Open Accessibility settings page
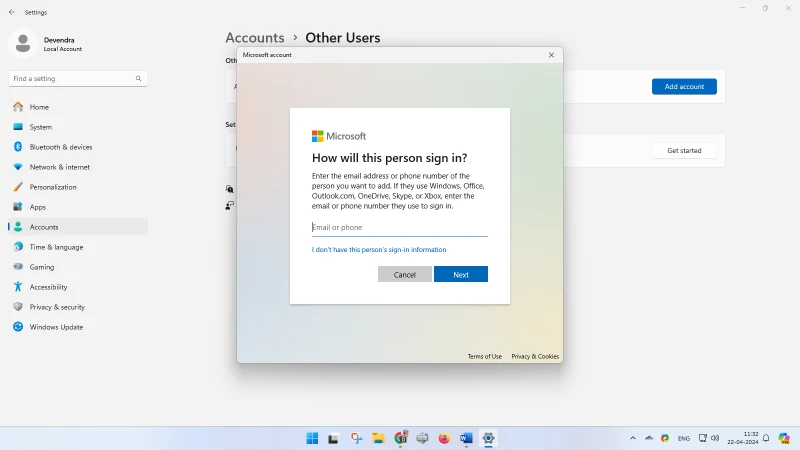This screenshot has height=450, width=800. pos(78,287)
